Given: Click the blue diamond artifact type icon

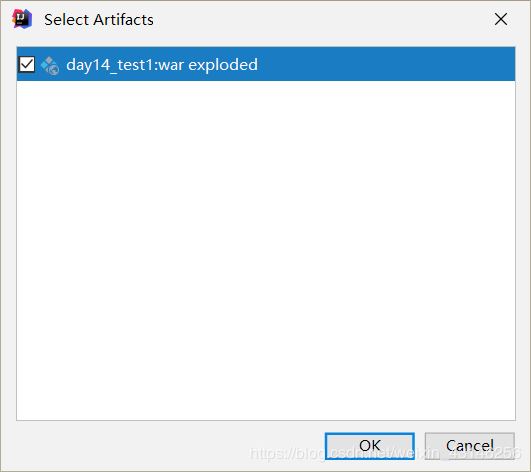Looking at the screenshot, I should point(50,65).
